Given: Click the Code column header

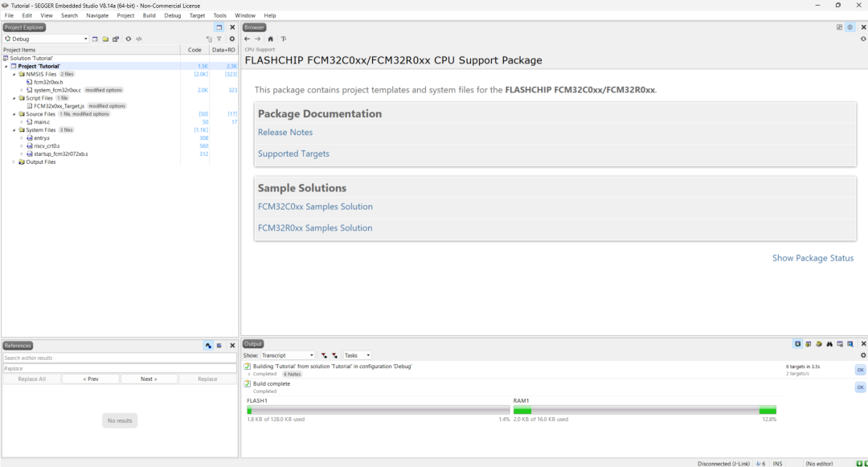Looking at the screenshot, I should coord(194,50).
